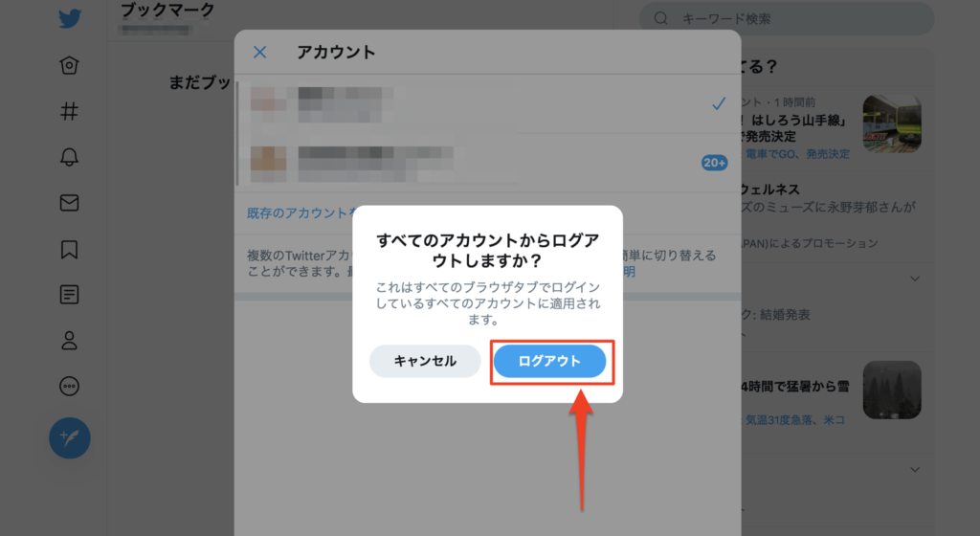Viewport: 980px width, 536px height.
Task: Open the Home icon in sidebar
Action: coord(69,65)
